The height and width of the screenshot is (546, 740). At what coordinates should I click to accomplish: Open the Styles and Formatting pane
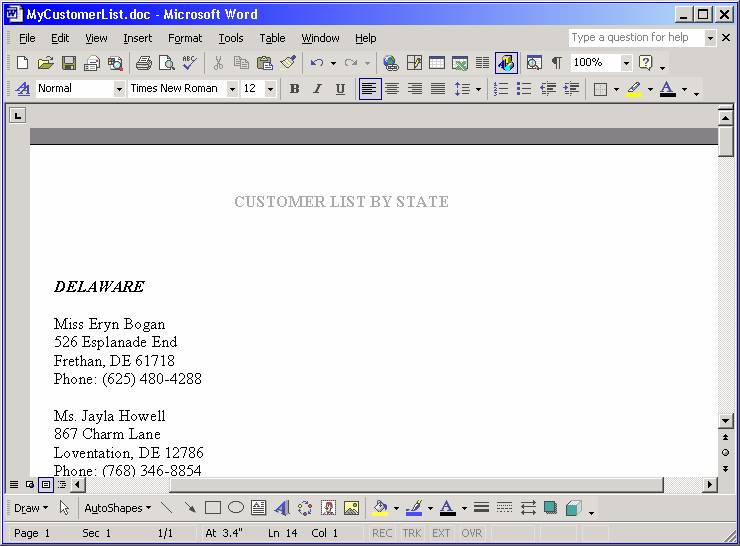click(22, 89)
